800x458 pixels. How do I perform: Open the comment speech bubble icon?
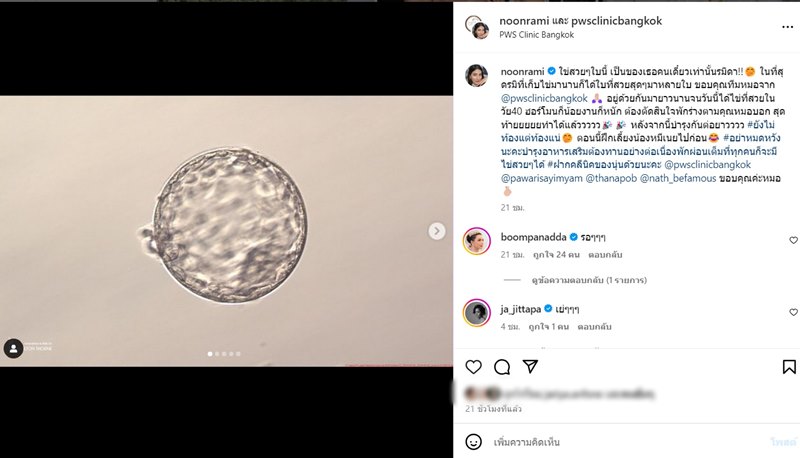coord(502,367)
